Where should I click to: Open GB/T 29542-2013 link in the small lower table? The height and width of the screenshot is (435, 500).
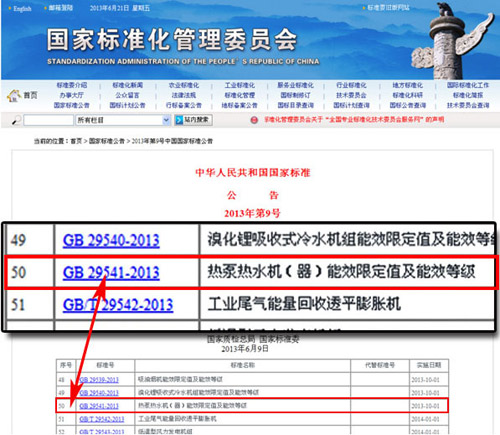coord(102,419)
